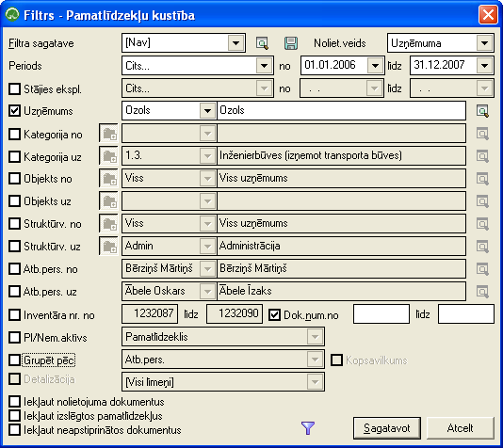Open date picker for 01.01.2006 field

(375, 66)
